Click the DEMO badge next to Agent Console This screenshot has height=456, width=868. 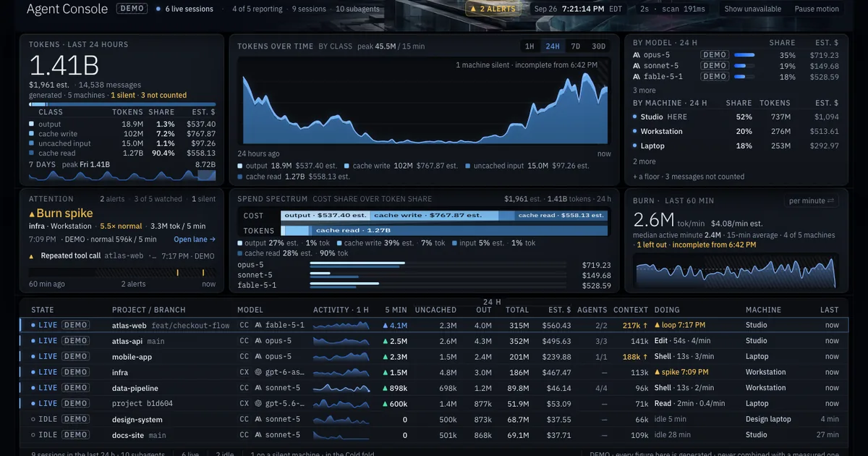click(131, 9)
